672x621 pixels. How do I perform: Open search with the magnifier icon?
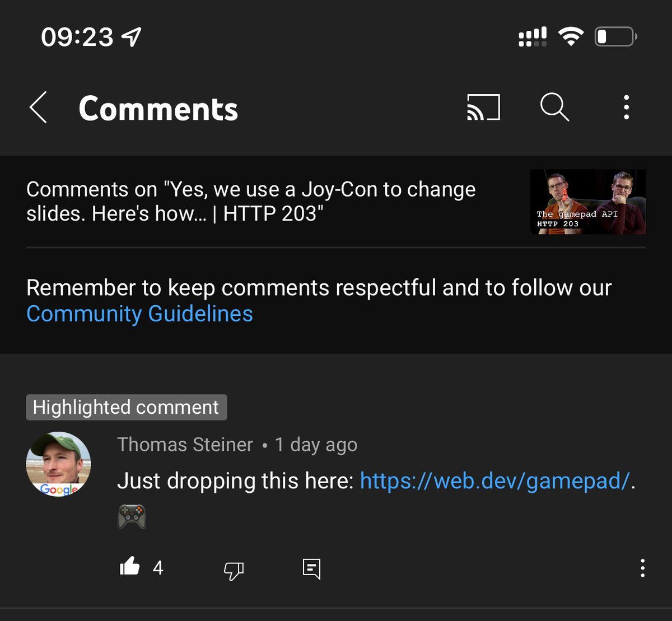click(x=554, y=106)
